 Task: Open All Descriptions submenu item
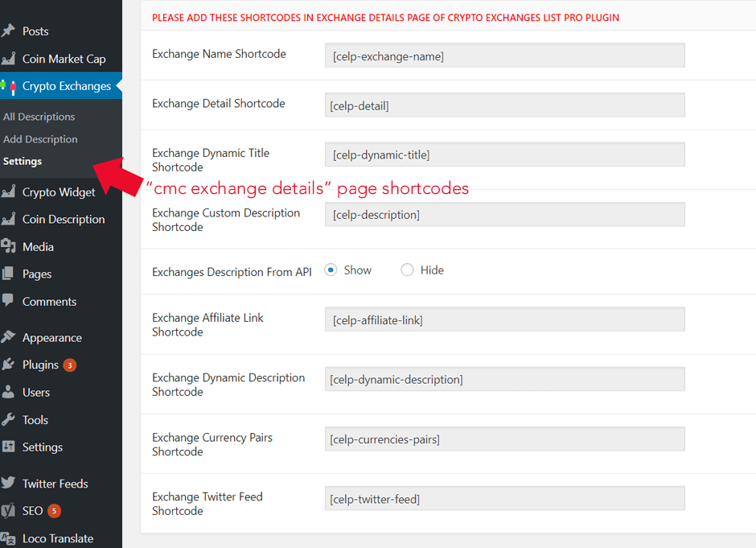point(39,117)
